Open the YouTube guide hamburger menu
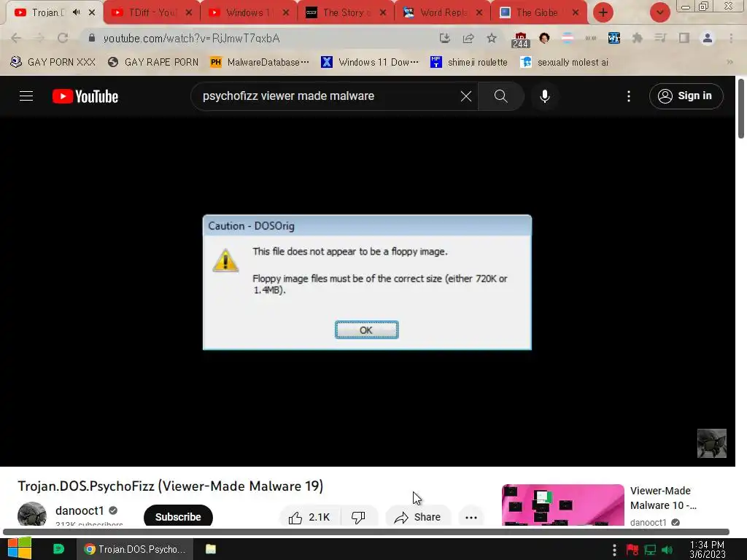Image resolution: width=747 pixels, height=560 pixels. point(26,96)
